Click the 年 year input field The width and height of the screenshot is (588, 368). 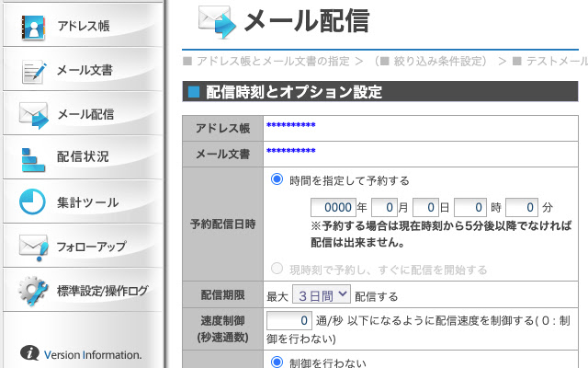coord(334,207)
